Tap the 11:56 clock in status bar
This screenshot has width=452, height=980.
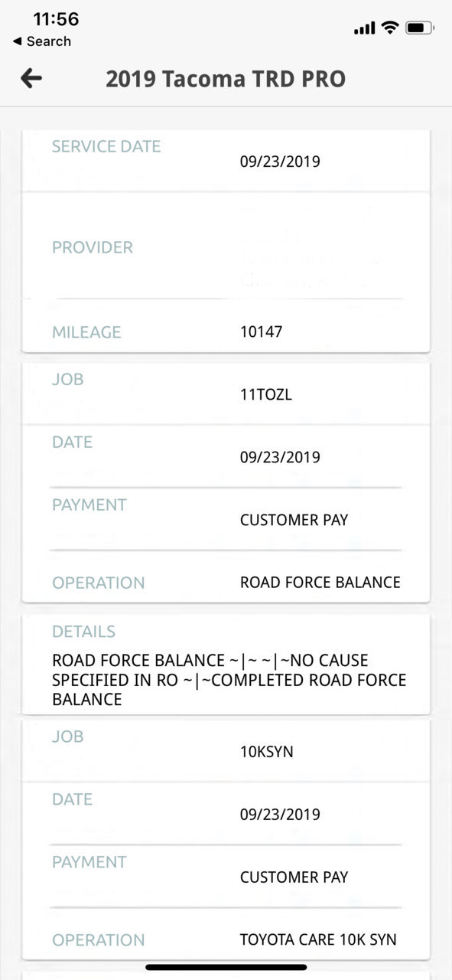coord(56,18)
